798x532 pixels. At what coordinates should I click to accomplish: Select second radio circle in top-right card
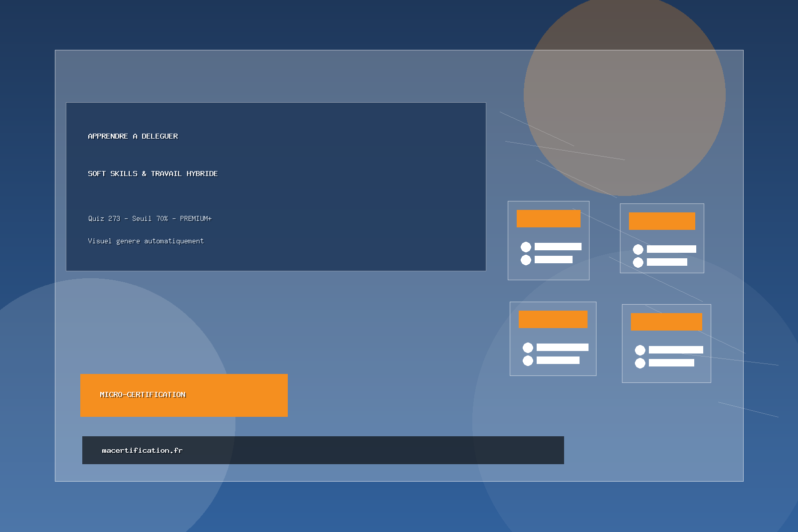[x=638, y=262]
